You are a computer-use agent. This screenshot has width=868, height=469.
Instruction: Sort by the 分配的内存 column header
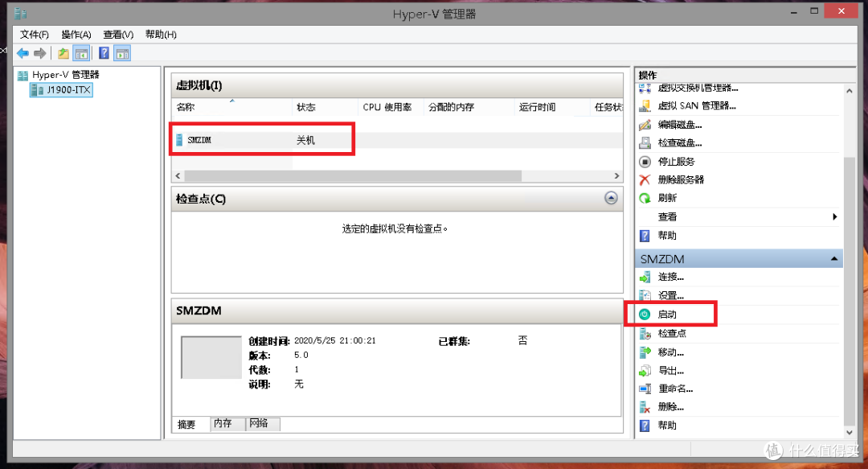click(469, 107)
